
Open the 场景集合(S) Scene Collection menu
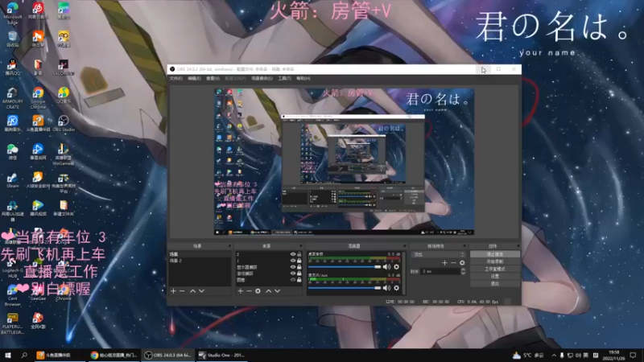pos(262,78)
